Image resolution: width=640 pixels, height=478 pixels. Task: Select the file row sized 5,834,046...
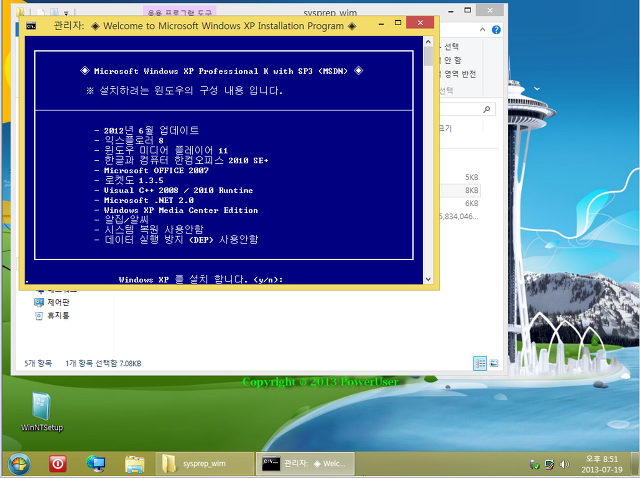point(460,216)
